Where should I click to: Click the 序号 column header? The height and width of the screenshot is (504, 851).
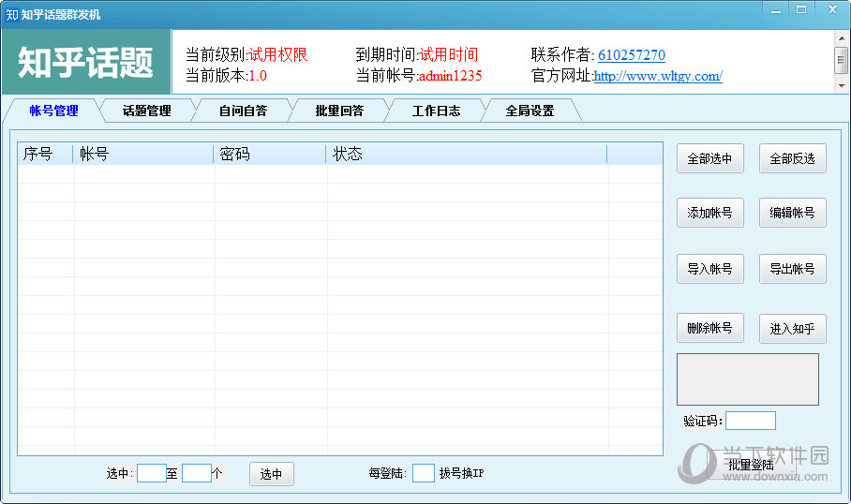(45, 154)
